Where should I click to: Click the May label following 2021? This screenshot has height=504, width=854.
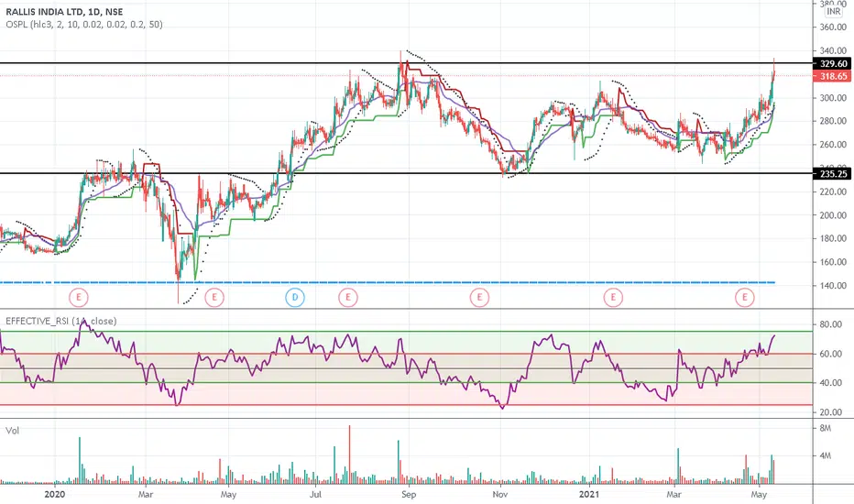click(x=759, y=494)
